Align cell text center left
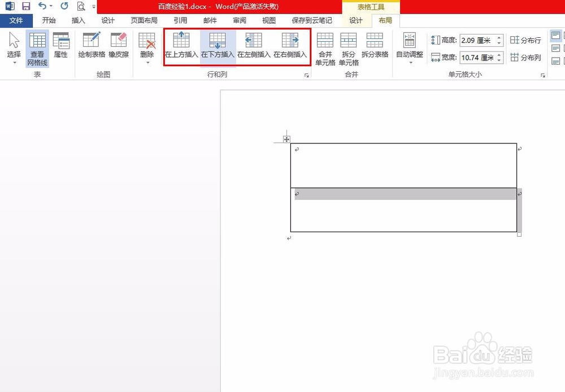The height and width of the screenshot is (392, 565). point(555,48)
